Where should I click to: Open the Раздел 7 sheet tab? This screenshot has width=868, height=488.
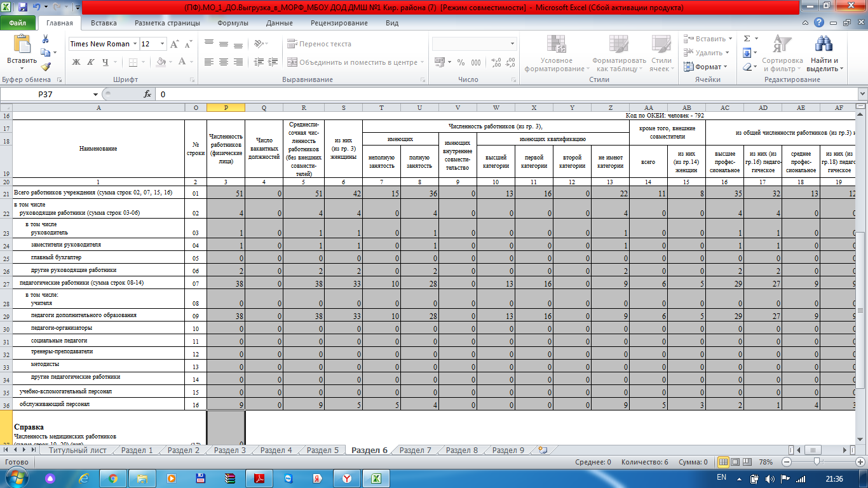pyautogui.click(x=416, y=451)
